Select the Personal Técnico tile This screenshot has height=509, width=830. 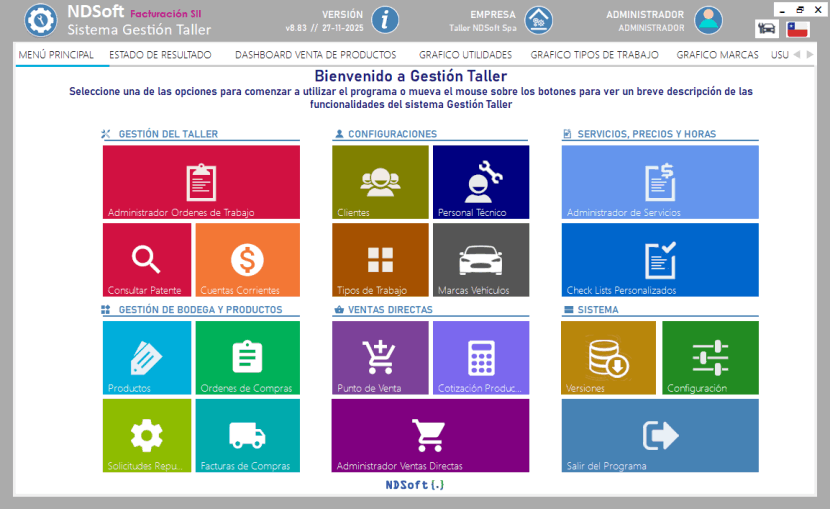click(481, 182)
